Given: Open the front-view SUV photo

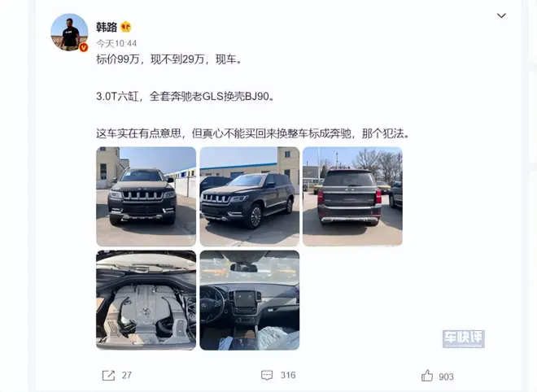Looking at the screenshot, I should click(x=146, y=197).
